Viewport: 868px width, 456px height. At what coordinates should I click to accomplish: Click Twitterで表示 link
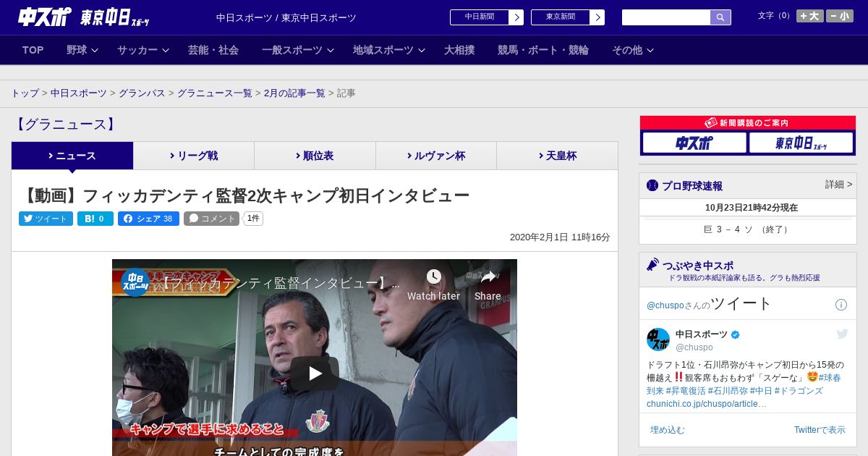(x=820, y=430)
